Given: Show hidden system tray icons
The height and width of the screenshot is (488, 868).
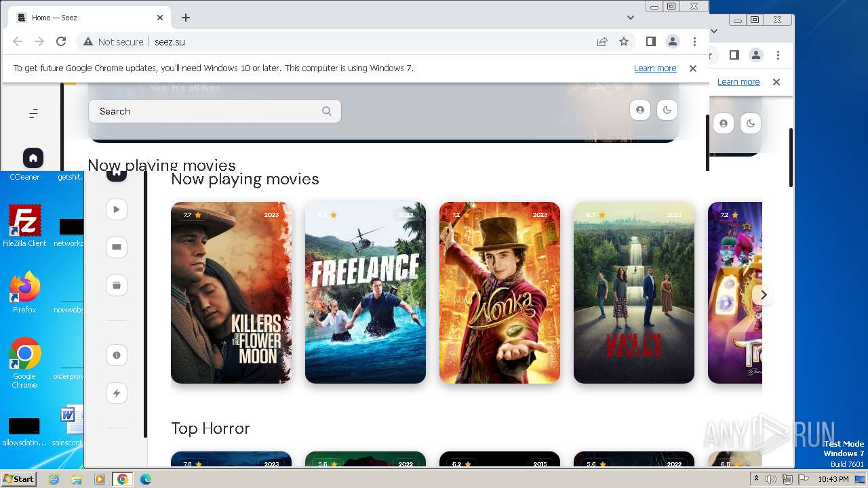Looking at the screenshot, I should (756, 479).
